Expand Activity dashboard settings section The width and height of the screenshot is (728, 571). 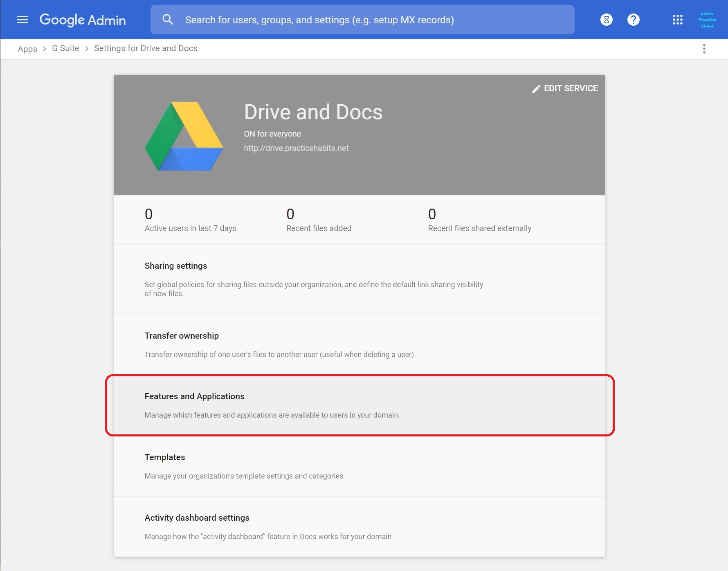pos(360,527)
